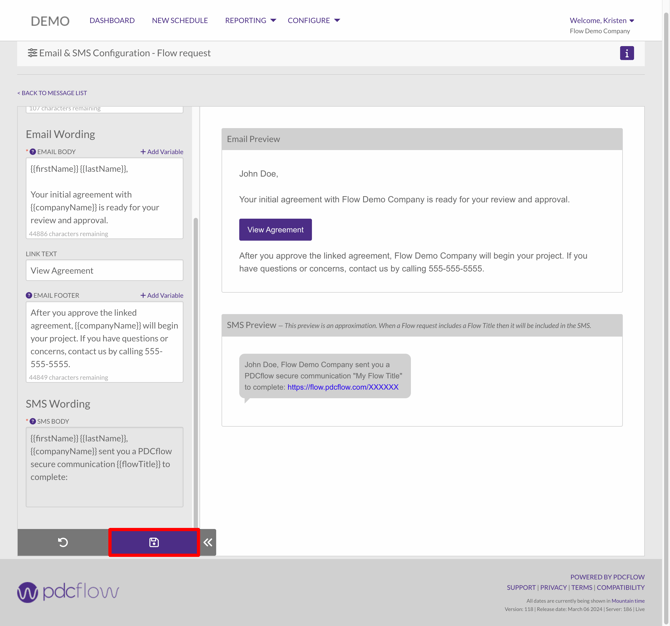Go back to message list
This screenshot has height=626, width=670.
52,93
